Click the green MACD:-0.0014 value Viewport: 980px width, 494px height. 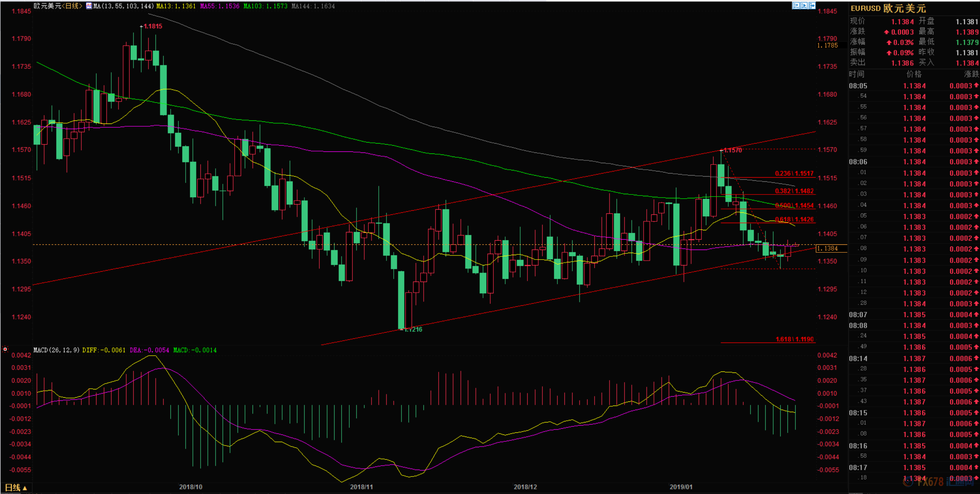195,350
